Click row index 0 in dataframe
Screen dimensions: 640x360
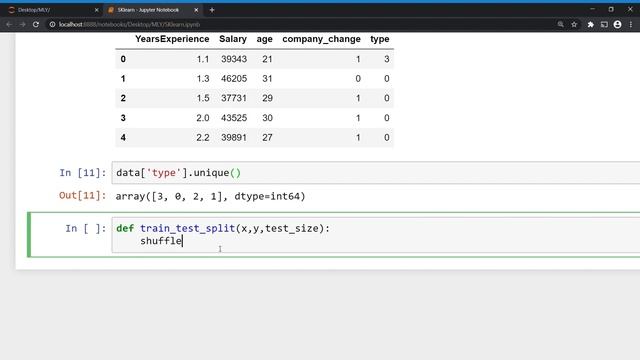123,59
